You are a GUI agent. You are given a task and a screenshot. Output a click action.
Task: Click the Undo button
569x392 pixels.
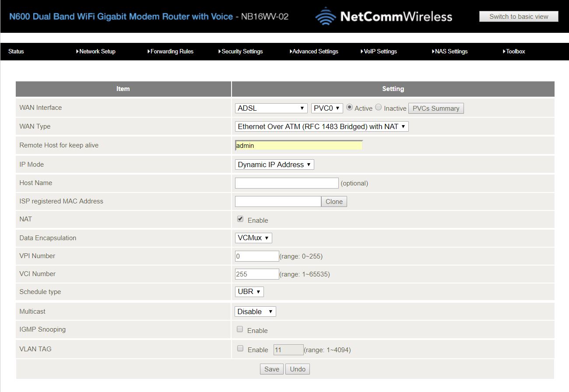298,369
